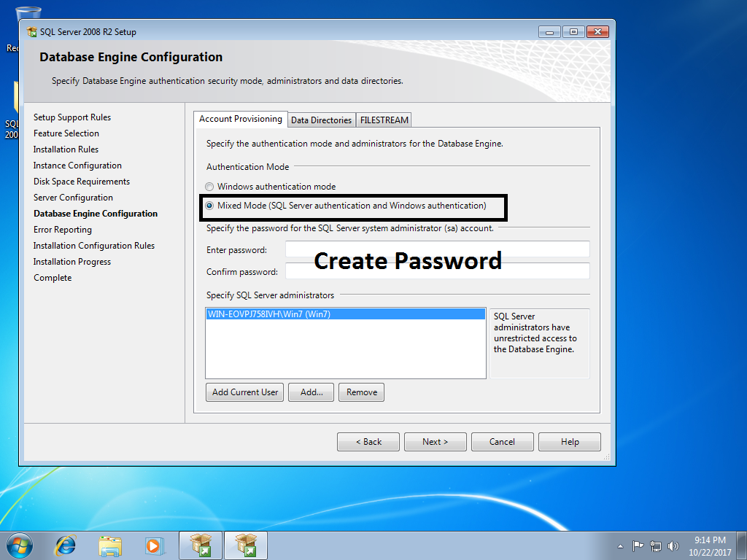Close the SQL Server setup window

[598, 32]
